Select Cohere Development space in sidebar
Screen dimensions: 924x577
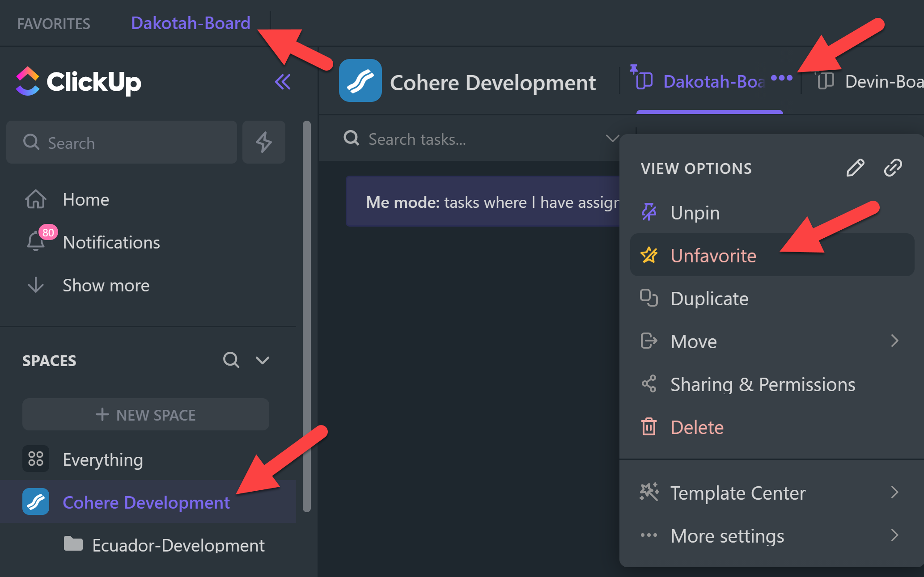tap(146, 502)
